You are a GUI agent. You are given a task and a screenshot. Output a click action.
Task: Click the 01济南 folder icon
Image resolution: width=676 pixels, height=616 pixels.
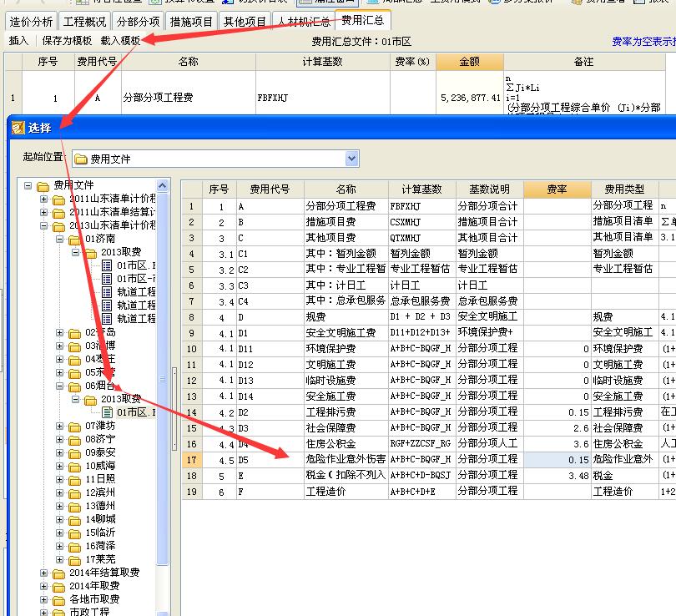click(x=74, y=240)
